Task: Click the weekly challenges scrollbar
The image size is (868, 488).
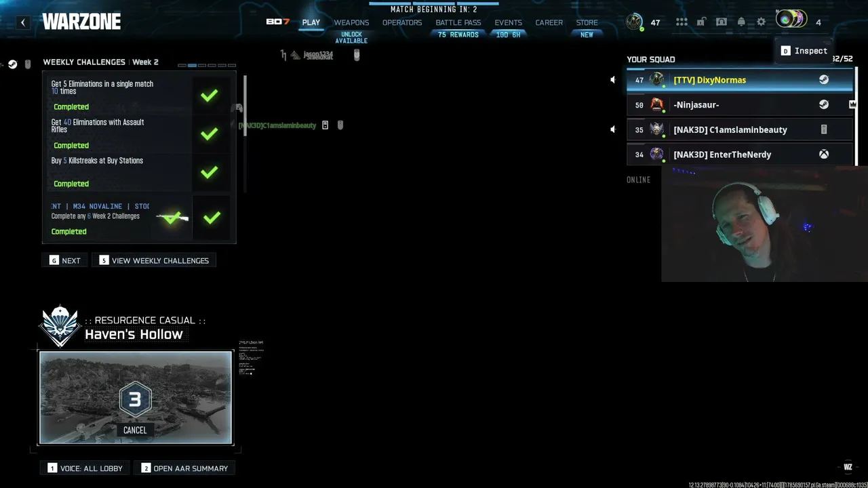Action: [x=245, y=105]
